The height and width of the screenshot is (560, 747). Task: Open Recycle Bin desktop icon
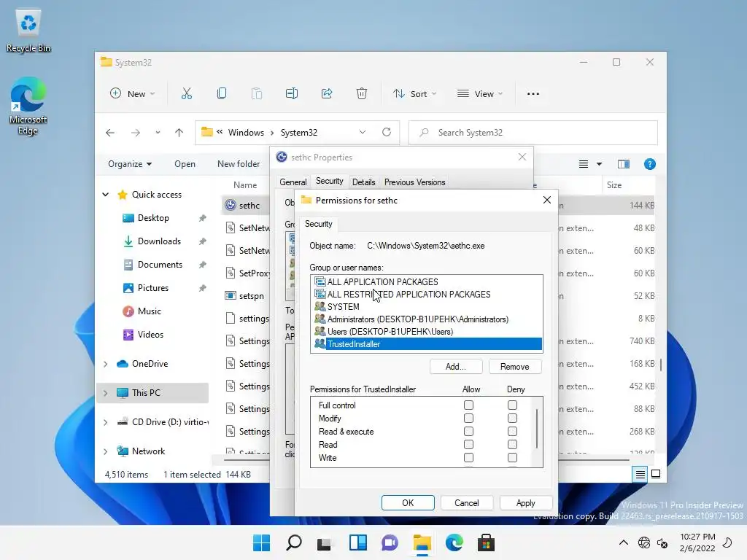(28, 31)
